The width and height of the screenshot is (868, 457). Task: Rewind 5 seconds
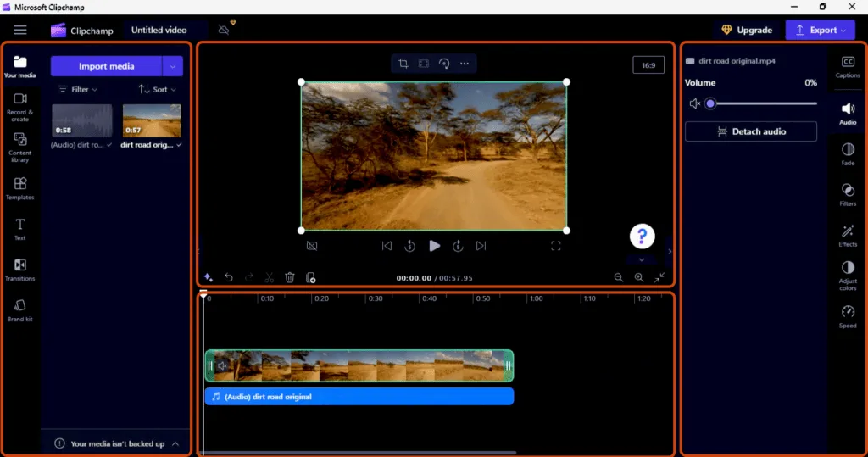pos(410,246)
